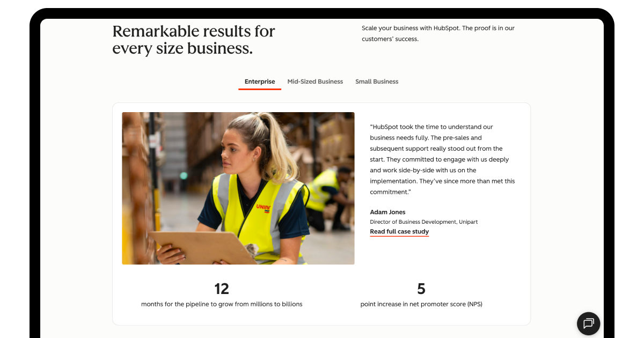Switch to the Mid-Sized Business tab
This screenshot has height=338, width=644.
pyautogui.click(x=315, y=82)
